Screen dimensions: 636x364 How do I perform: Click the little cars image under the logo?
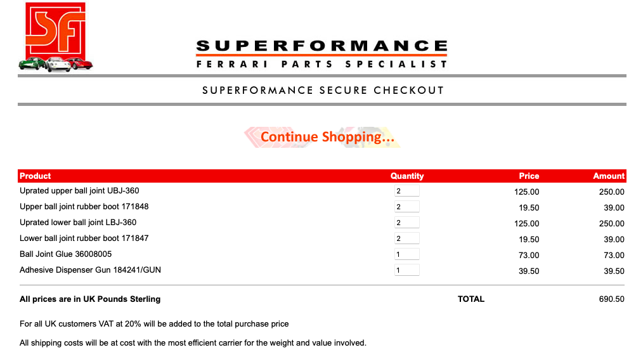[x=56, y=64]
